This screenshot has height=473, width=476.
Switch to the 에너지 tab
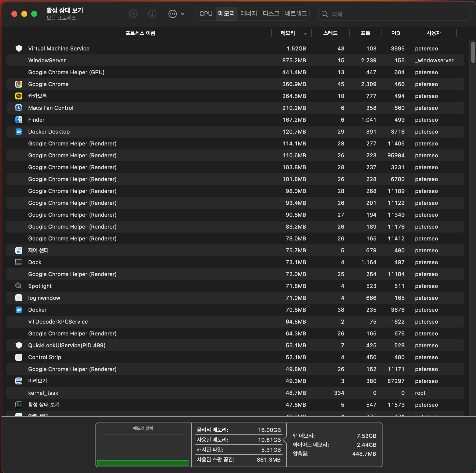click(x=249, y=14)
